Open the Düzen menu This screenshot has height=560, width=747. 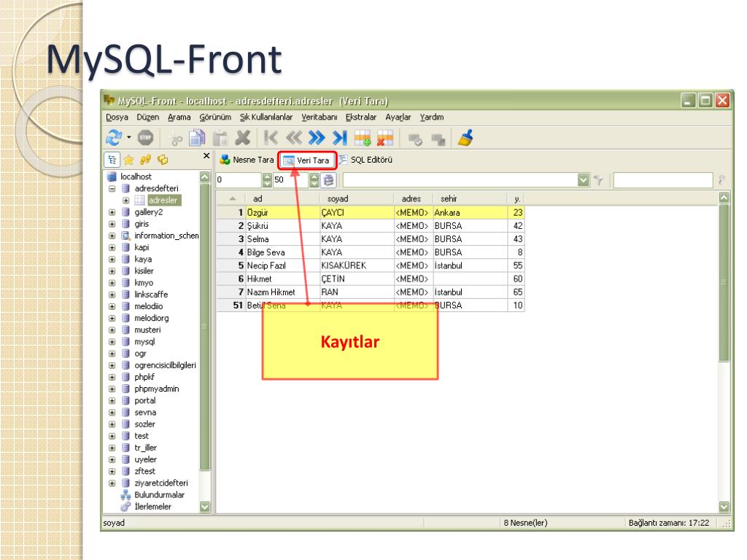(147, 117)
